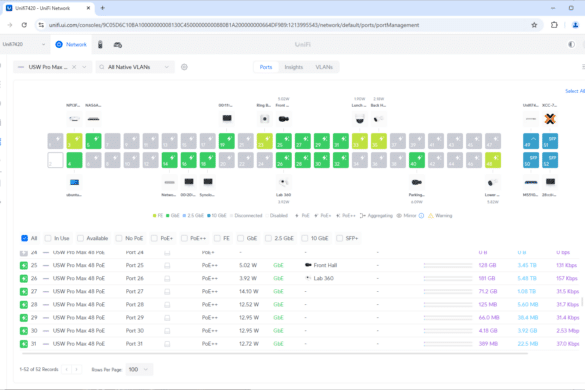Click the horizontal scrollbar under the table
Screen dimensions: 585x390
275,353
